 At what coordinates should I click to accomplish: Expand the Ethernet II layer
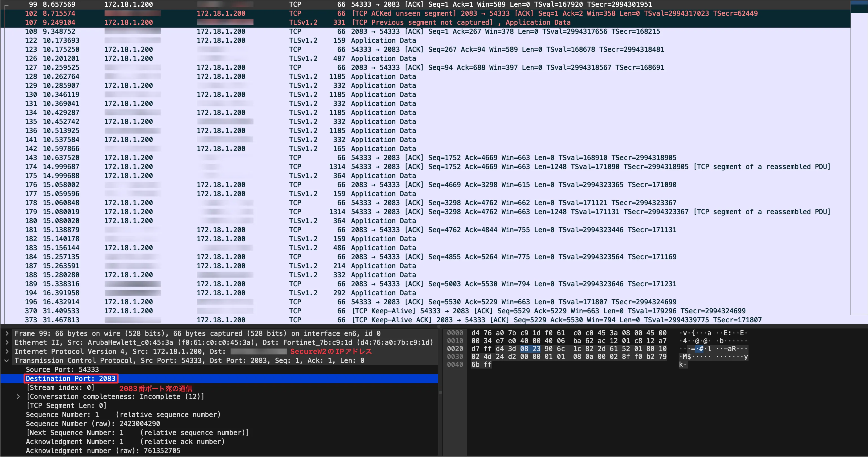point(7,343)
